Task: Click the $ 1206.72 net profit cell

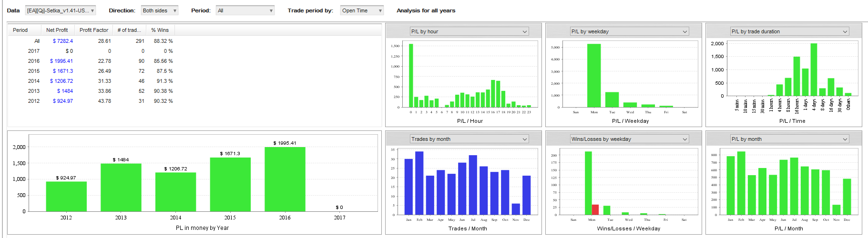Action: point(61,81)
